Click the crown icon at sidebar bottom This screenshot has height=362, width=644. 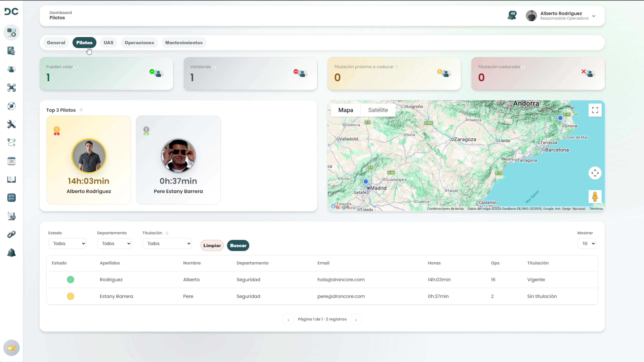click(12, 348)
